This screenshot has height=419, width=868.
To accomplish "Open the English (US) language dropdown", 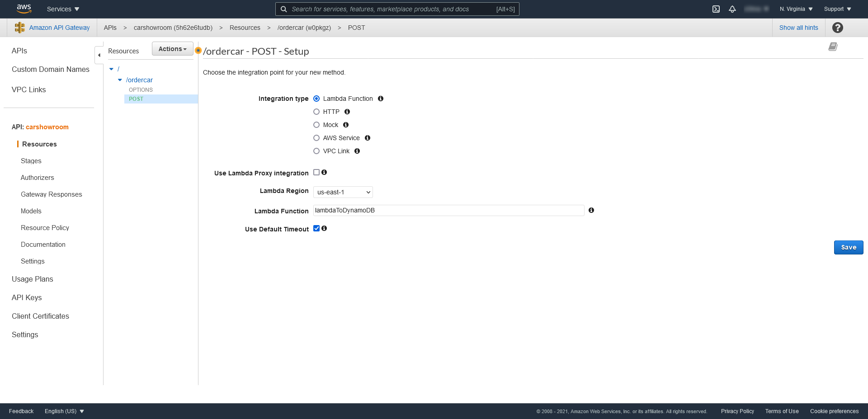I will [x=64, y=411].
